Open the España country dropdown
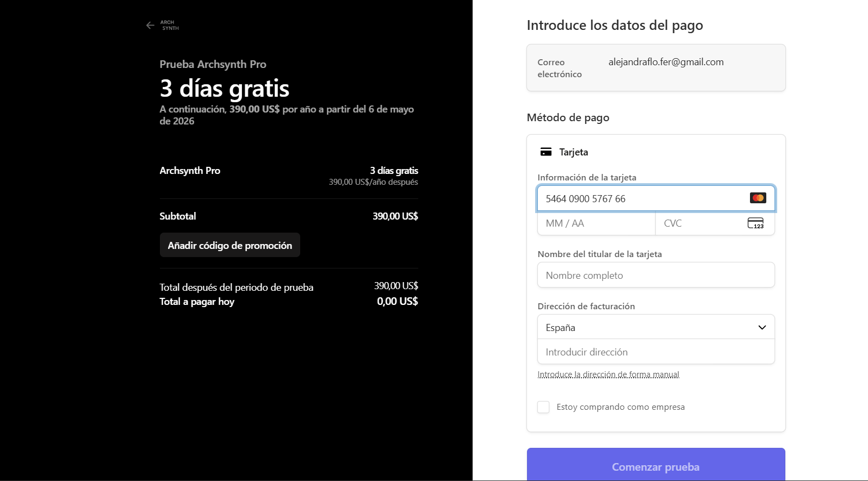The width and height of the screenshot is (868, 481). pos(656,327)
